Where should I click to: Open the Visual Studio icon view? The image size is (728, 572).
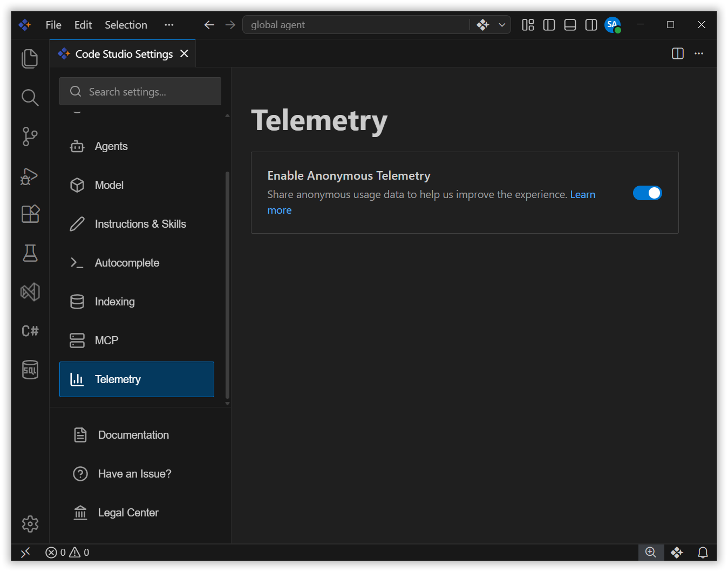pos(30,292)
